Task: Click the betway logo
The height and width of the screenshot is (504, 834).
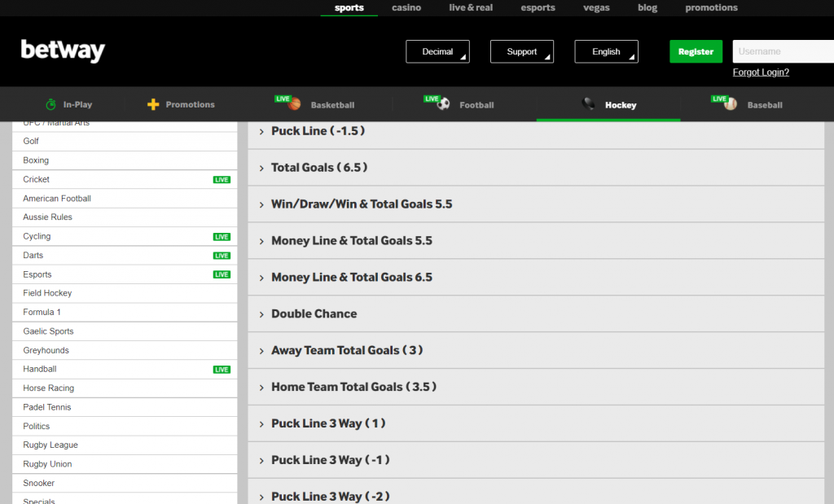Action: pos(63,50)
